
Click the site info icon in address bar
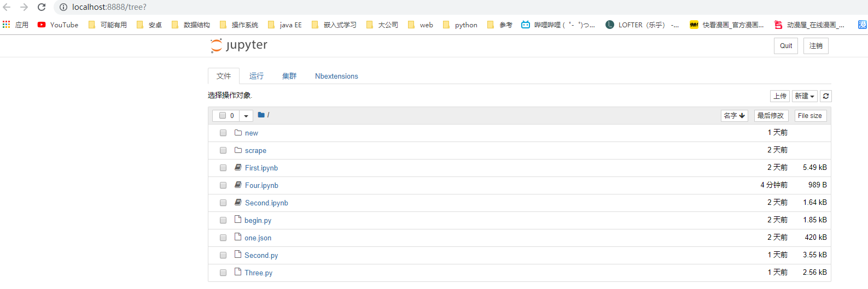point(63,7)
